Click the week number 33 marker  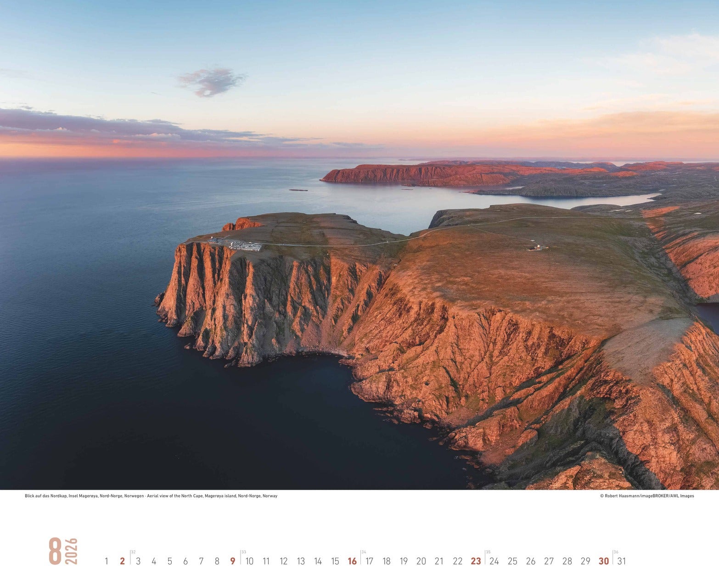[244, 552]
